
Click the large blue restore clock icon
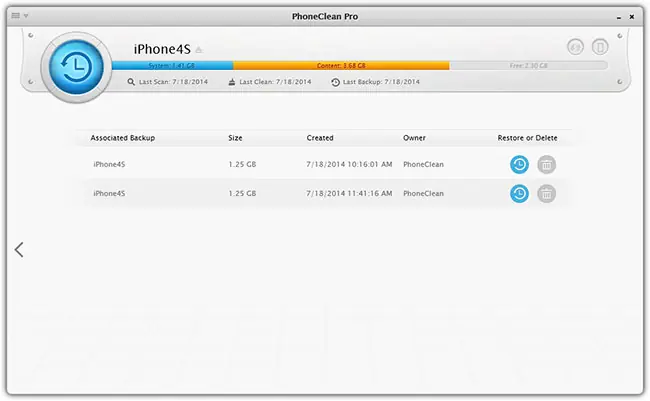point(76,67)
